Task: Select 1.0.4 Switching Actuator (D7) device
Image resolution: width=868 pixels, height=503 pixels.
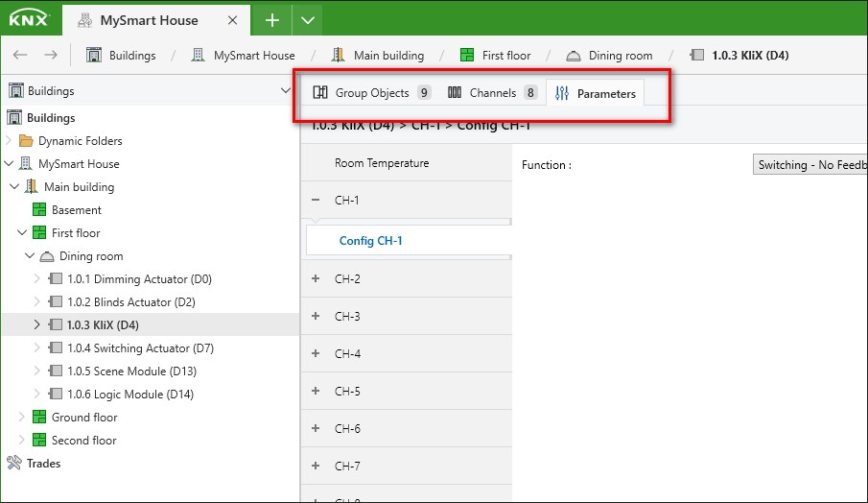Action: [x=141, y=348]
